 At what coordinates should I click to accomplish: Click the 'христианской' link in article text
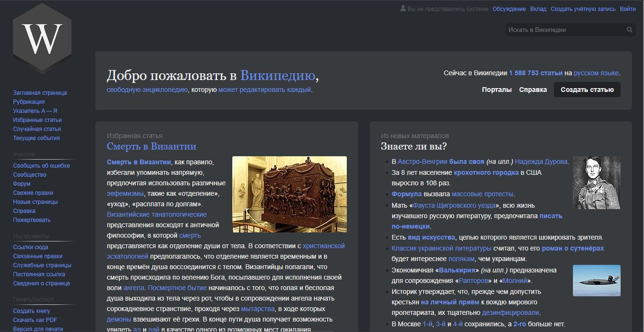(324, 246)
